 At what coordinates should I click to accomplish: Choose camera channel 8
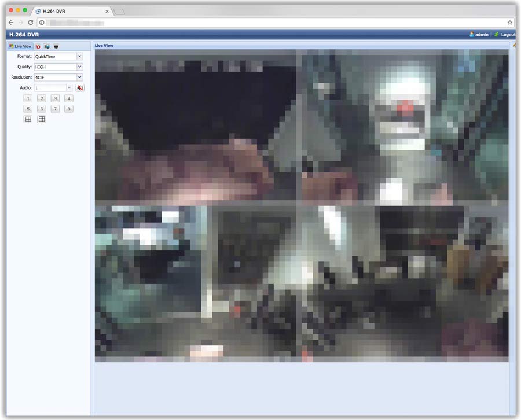click(69, 109)
